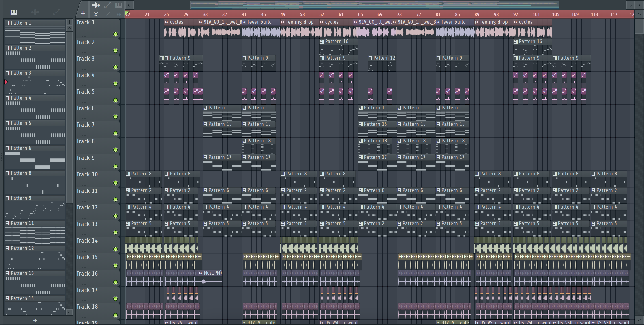The image size is (644, 325).
Task: Click the picker list scroll up arrow
Action: (70, 28)
